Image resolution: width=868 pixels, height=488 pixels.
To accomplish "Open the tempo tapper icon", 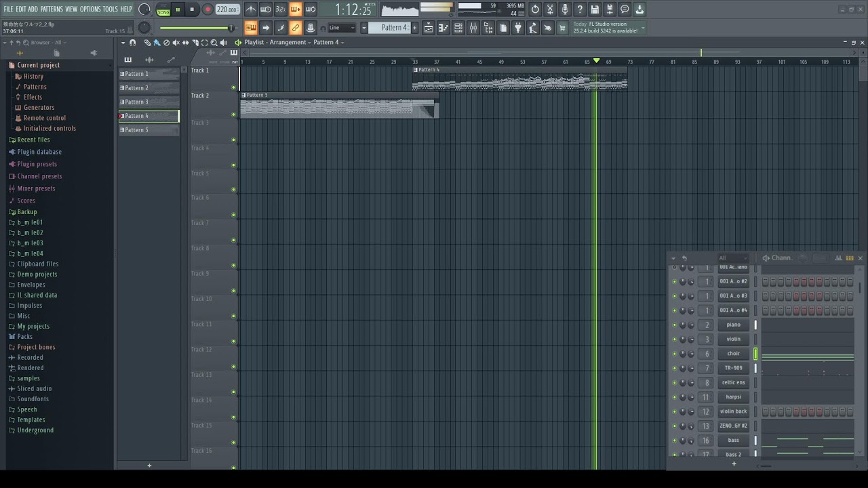I will (x=533, y=28).
